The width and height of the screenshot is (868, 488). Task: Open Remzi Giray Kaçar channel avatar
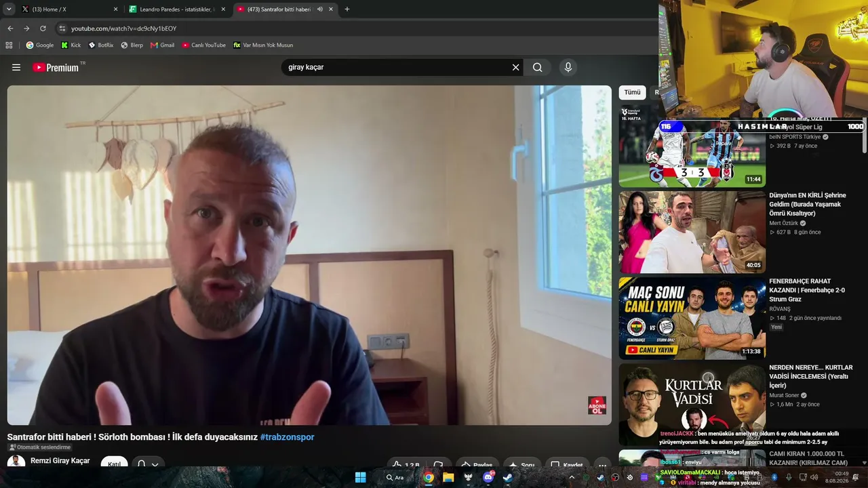tap(16, 462)
